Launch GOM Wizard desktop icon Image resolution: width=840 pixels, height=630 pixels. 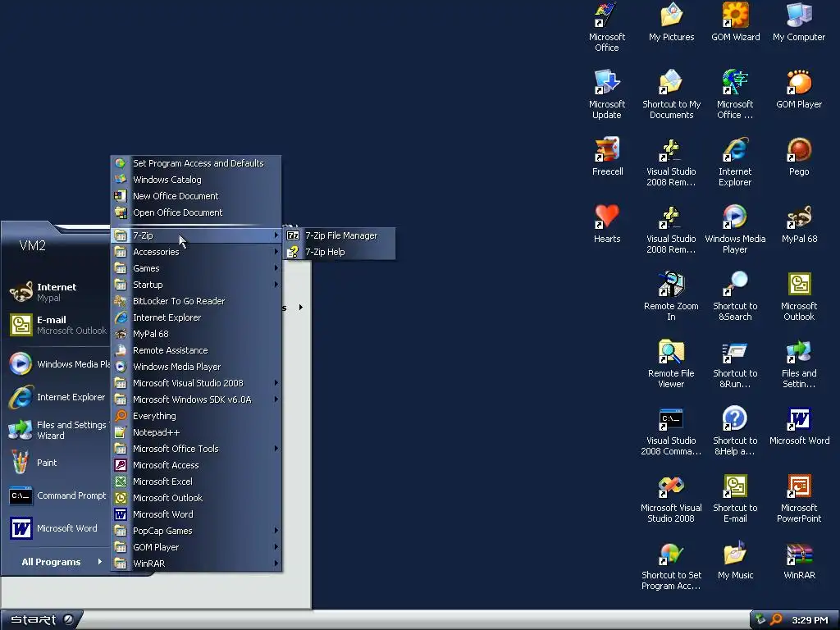point(735,22)
